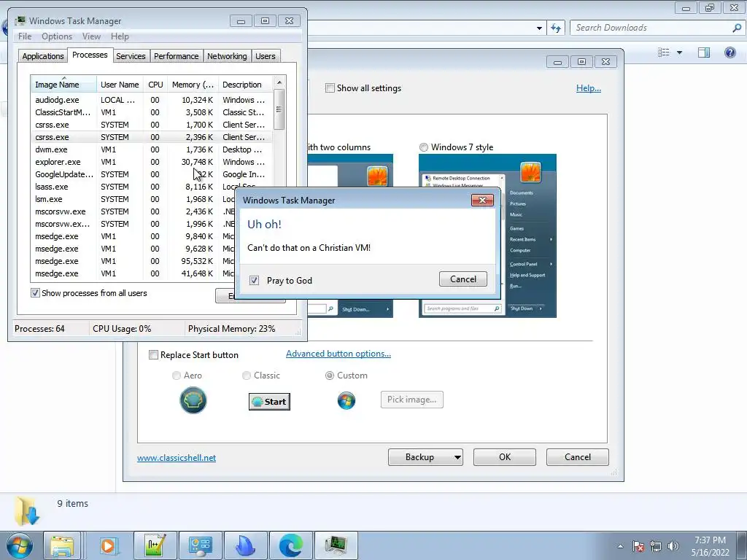The height and width of the screenshot is (560, 747).
Task: Close the Uh oh dialog with X
Action: coord(482,200)
